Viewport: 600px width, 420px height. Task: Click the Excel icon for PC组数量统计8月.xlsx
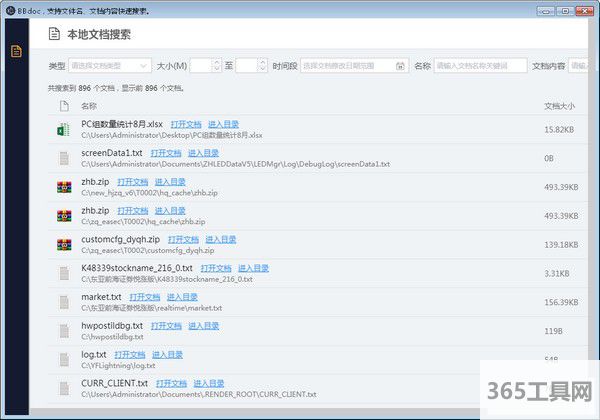click(63, 129)
